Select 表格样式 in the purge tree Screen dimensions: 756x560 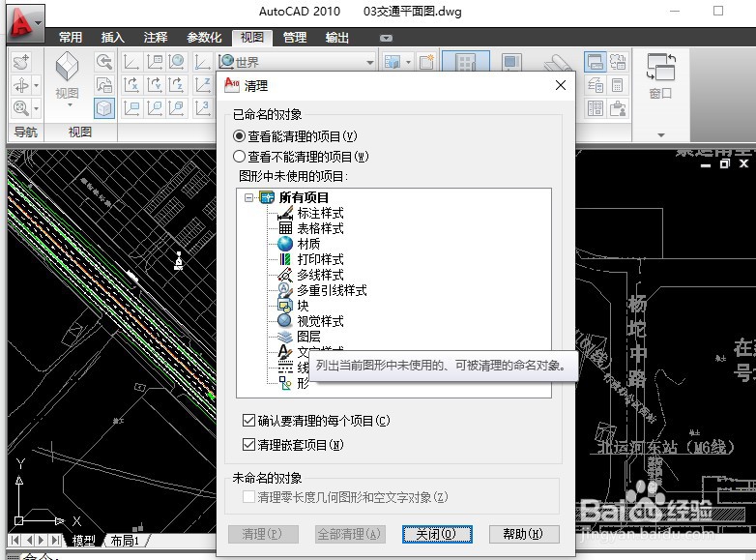coord(320,228)
